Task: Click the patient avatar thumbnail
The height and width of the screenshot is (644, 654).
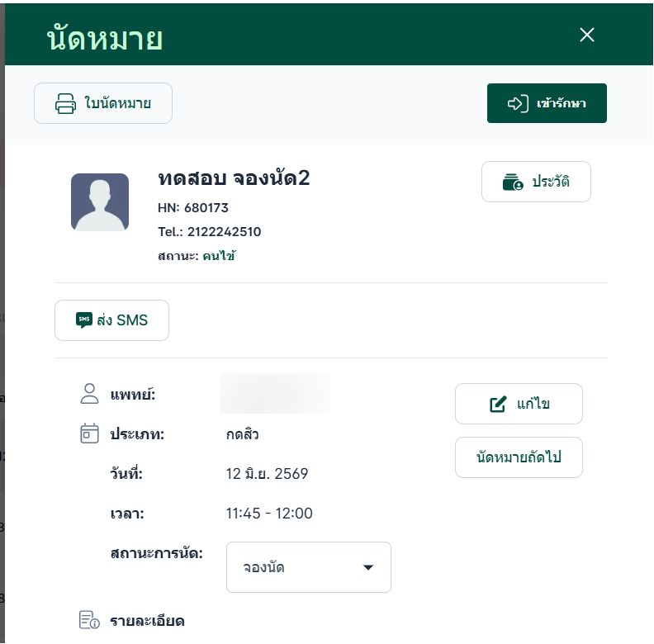Action: 100,202
